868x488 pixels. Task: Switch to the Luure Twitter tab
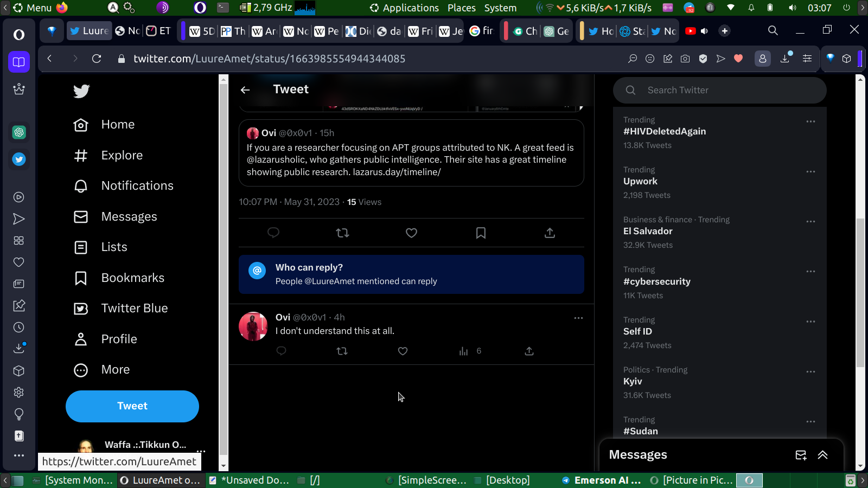[90, 31]
